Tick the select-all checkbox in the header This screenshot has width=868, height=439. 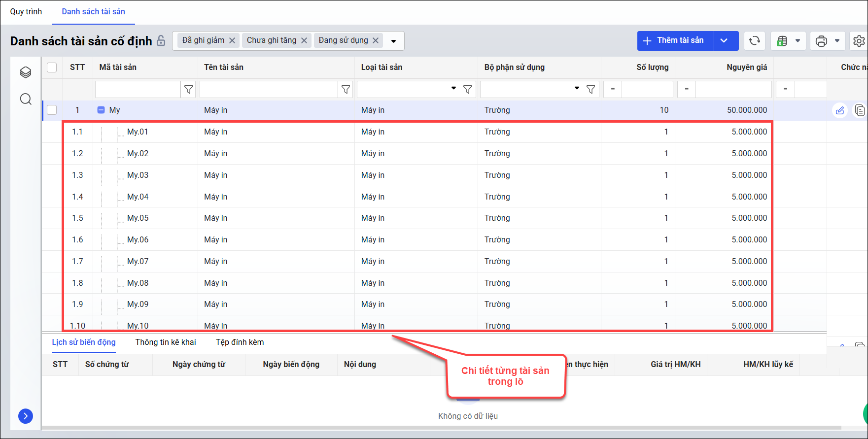[x=52, y=68]
